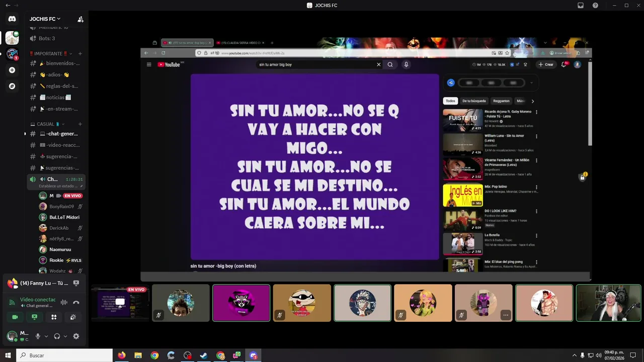Expand the JOCHIS FC server menu
Viewport: 644px width, 362px height.
click(x=45, y=19)
